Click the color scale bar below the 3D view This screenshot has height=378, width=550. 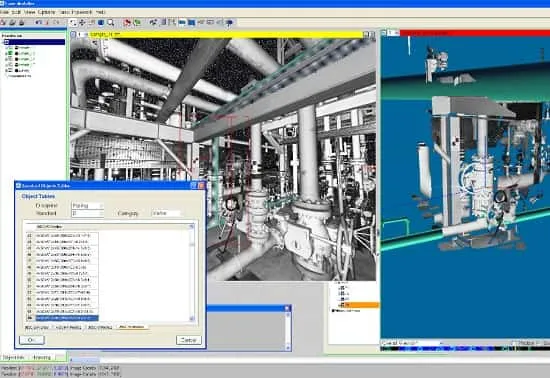click(x=465, y=349)
